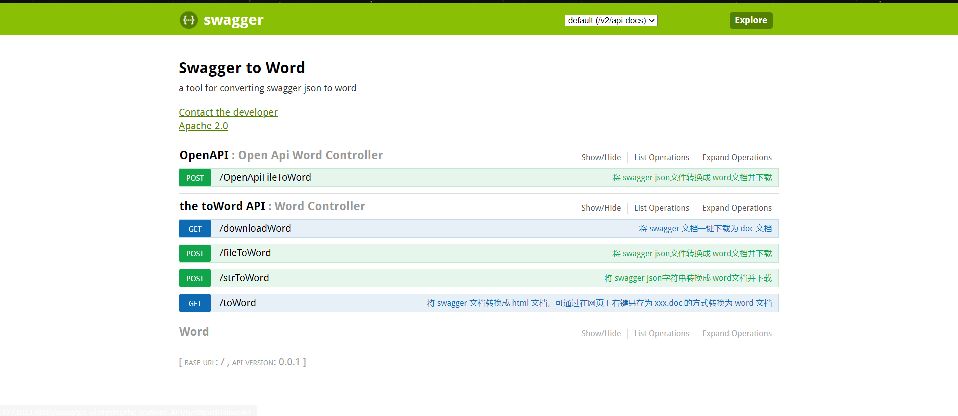Click List Operations for OpenAPI section
Screen dimensions: 958x416
click(x=662, y=158)
